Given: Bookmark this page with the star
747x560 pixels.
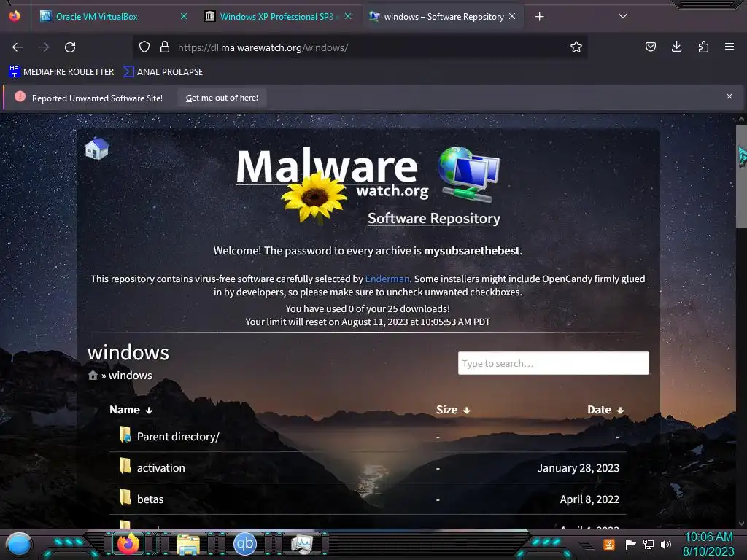Looking at the screenshot, I should coord(576,47).
